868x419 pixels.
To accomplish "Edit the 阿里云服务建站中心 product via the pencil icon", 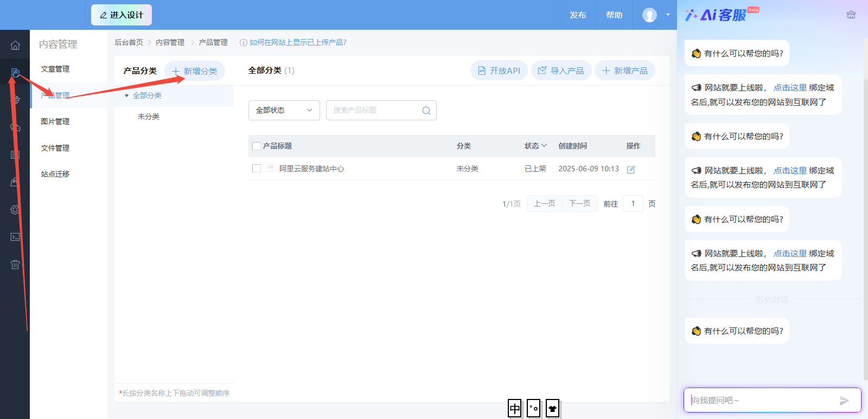I will click(631, 169).
